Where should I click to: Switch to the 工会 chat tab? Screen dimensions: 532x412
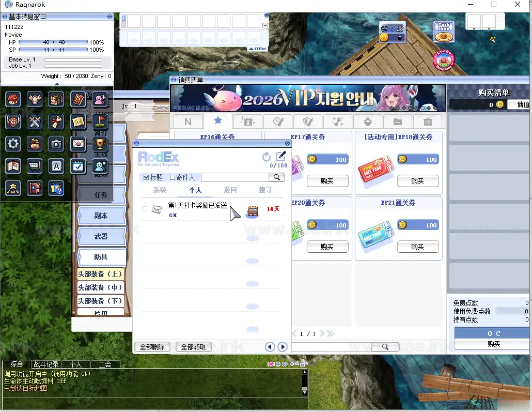click(105, 364)
